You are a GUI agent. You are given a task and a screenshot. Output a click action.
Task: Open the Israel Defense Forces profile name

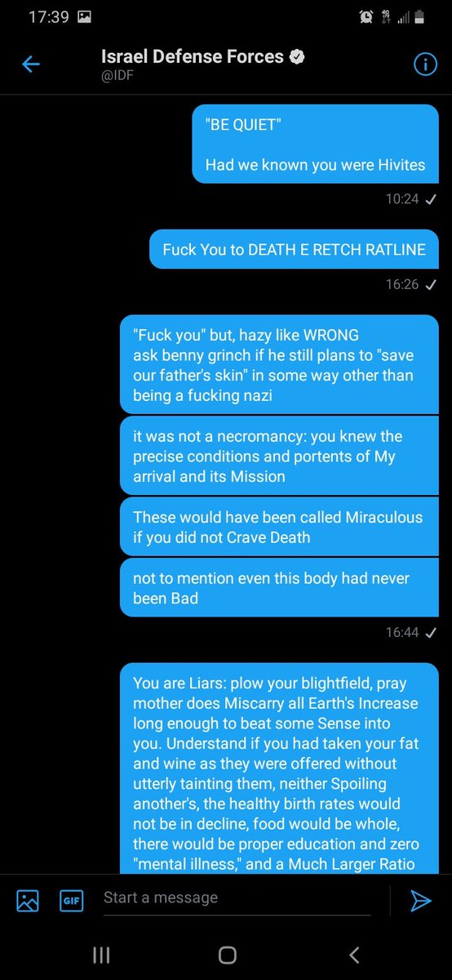click(193, 56)
